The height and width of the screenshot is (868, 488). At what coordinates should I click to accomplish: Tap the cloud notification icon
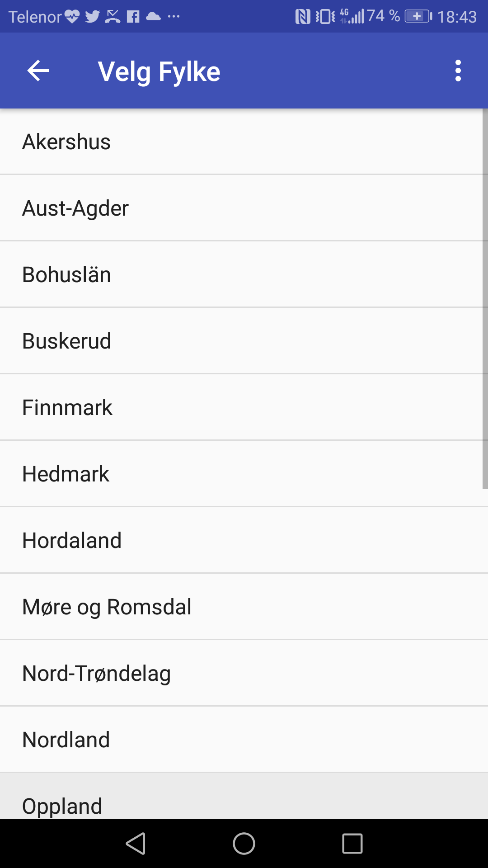point(154,17)
